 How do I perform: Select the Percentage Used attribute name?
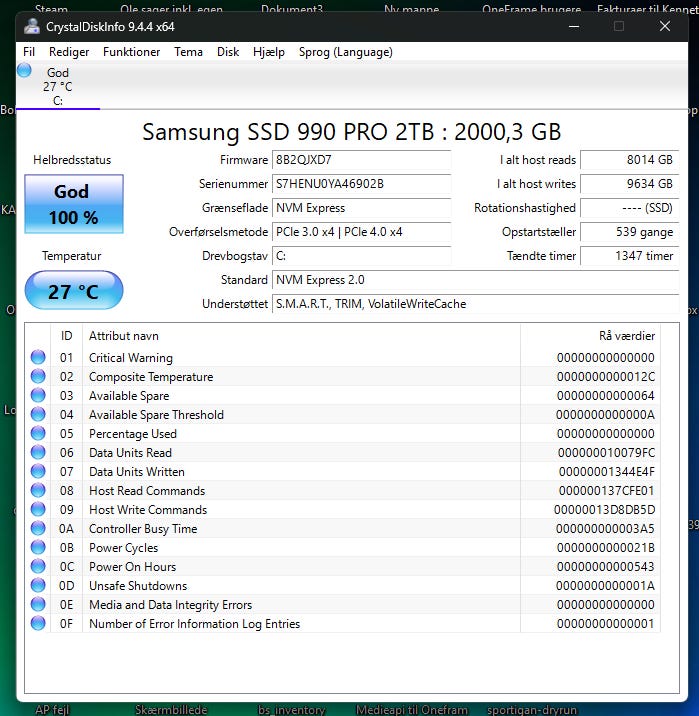[x=133, y=434]
